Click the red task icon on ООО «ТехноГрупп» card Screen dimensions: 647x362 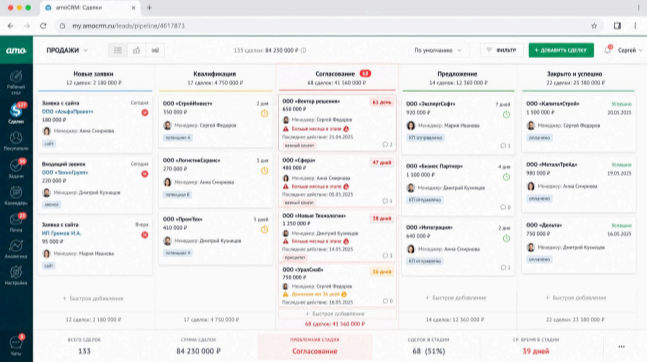pyautogui.click(x=145, y=174)
